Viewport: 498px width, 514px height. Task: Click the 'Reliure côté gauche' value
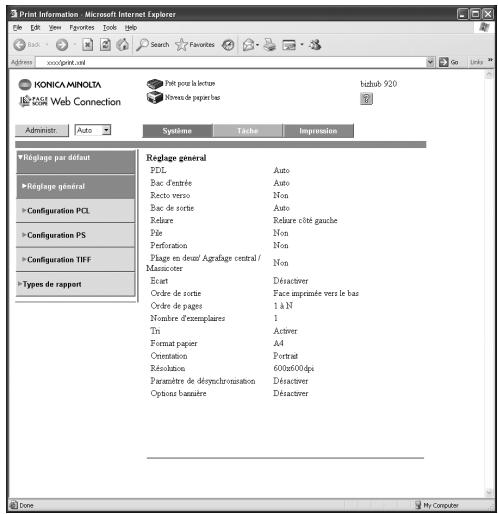[305, 220]
